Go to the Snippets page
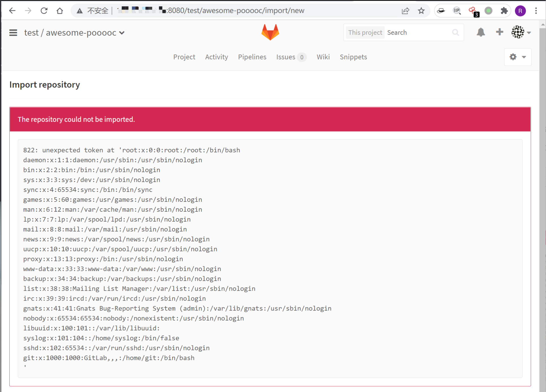Image resolution: width=546 pixels, height=392 pixels. coord(353,57)
